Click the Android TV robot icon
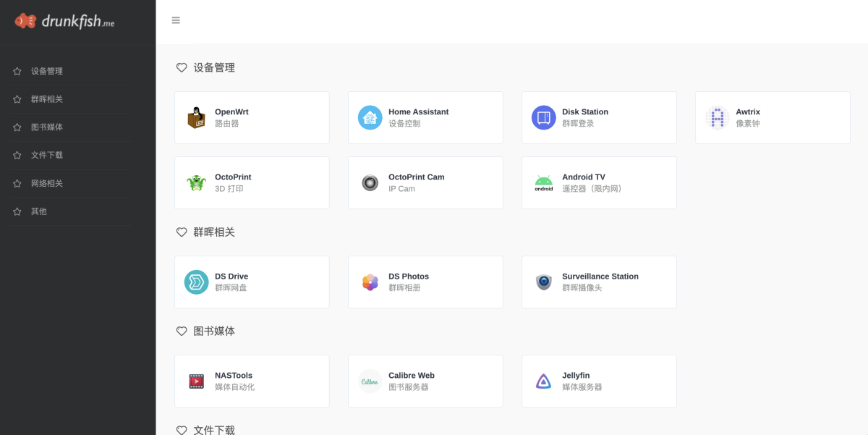This screenshot has height=435, width=868. [544, 183]
